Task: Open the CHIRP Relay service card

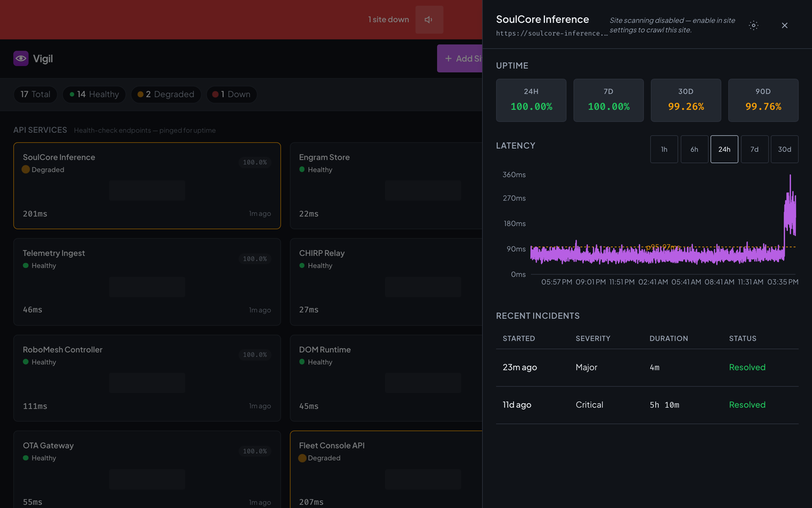Action: [x=386, y=282]
